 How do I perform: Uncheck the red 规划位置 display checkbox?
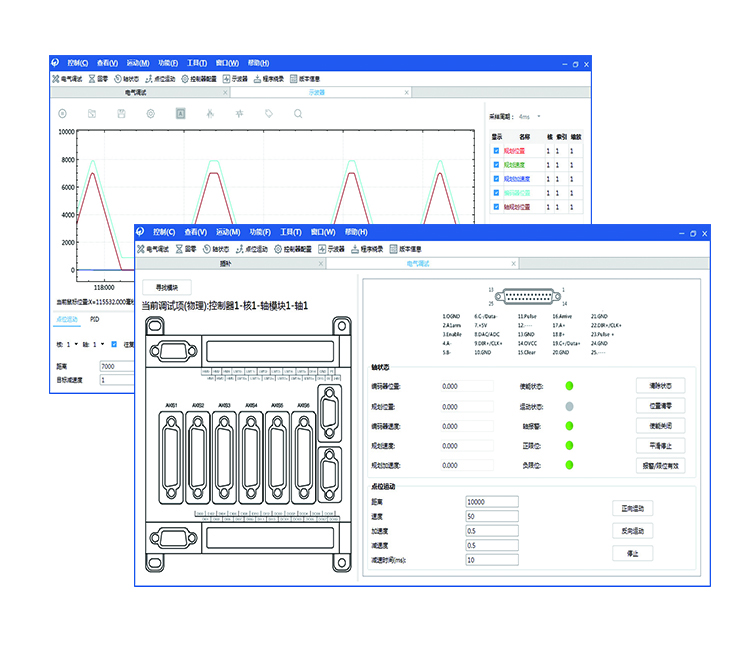coord(495,151)
